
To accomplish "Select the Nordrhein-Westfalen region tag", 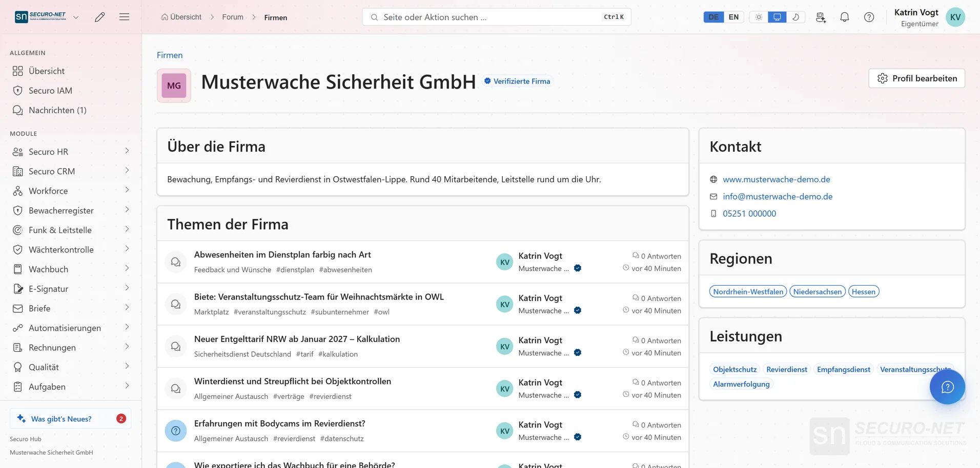I will pos(748,291).
